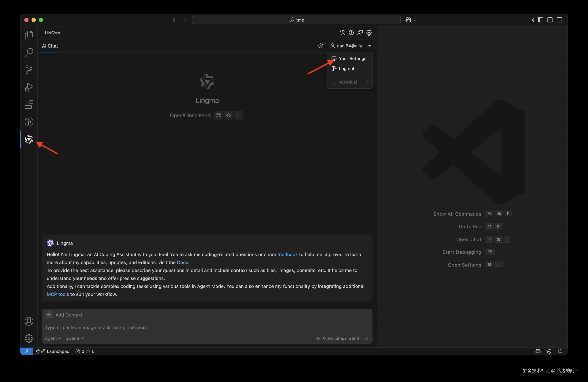The image size is (588, 382).
Task: Open the Source Control view
Action: [x=29, y=70]
